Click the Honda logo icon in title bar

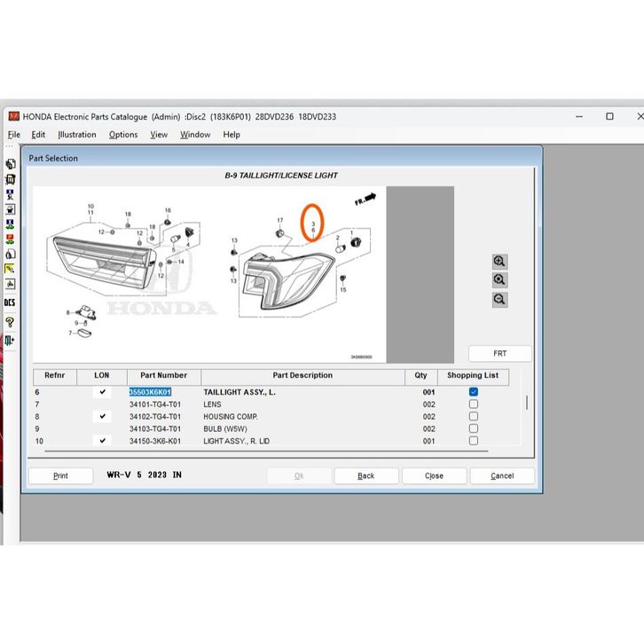pyautogui.click(x=13, y=116)
